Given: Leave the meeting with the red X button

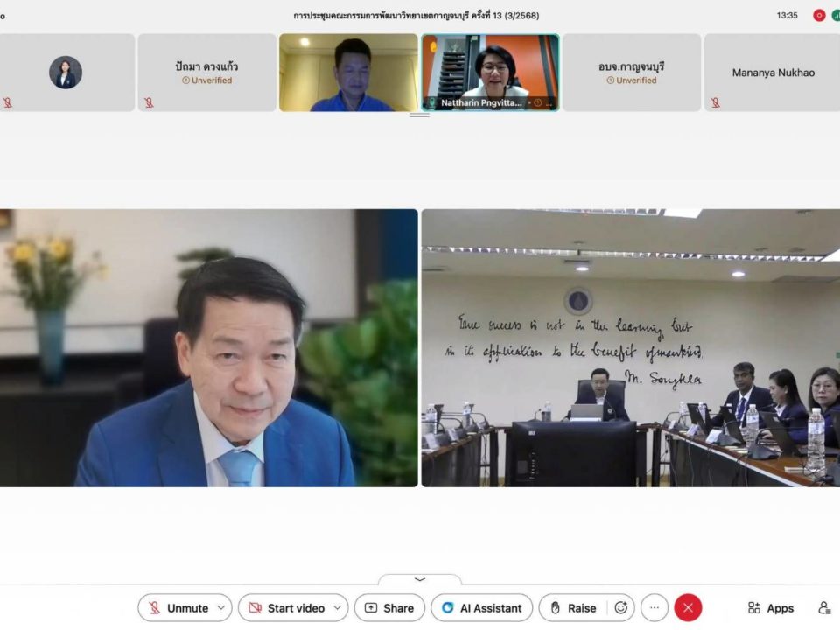Looking at the screenshot, I should pos(688,607).
